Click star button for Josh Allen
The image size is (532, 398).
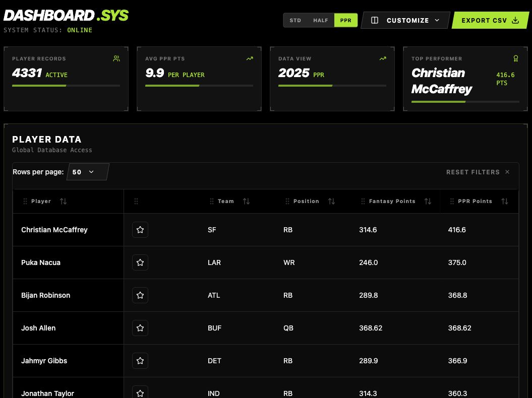[x=140, y=328]
